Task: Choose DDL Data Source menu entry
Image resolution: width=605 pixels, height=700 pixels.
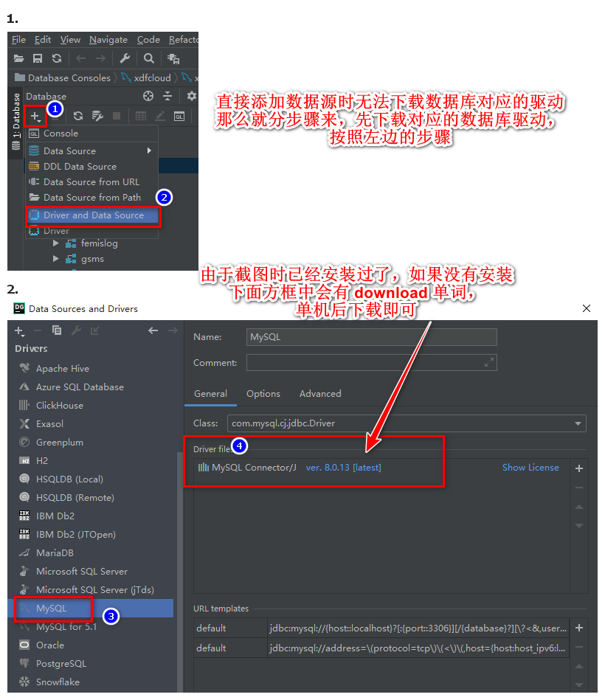Action: pos(92,167)
